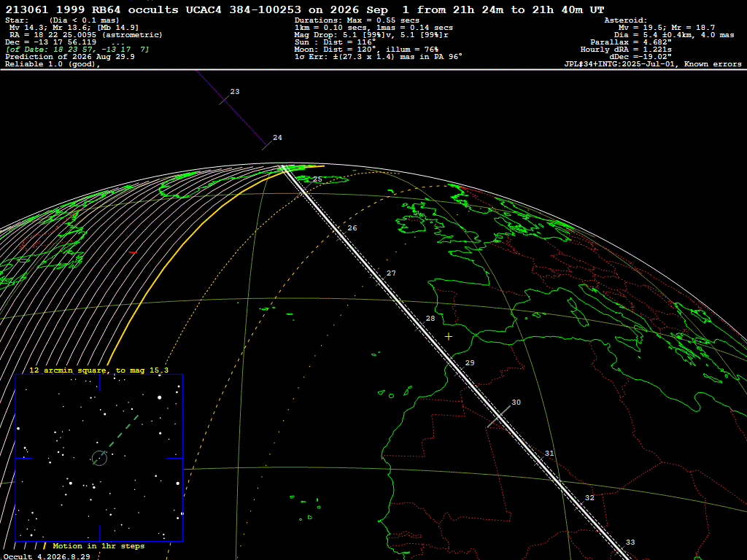Click the green of Date coordinates text
This screenshot has height=560, width=747.
(77, 50)
